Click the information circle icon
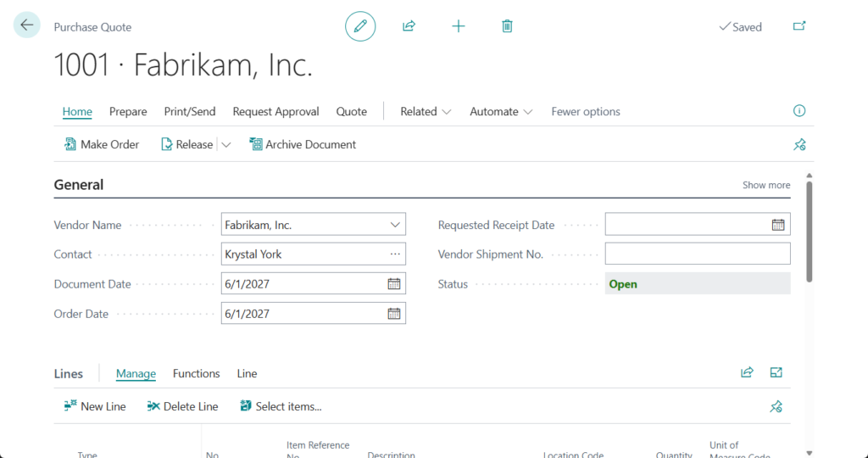Image resolution: width=868 pixels, height=458 pixels. pyautogui.click(x=798, y=111)
